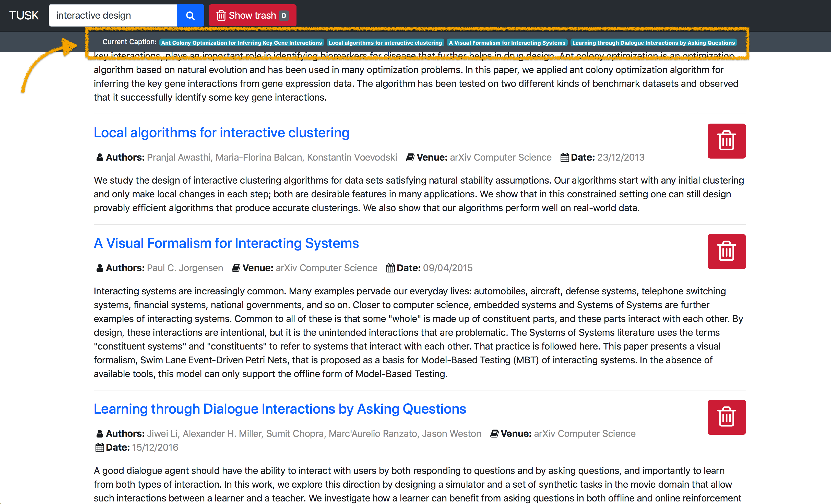
Task: Open paper title 'Local algorithms for interactive clustering'
Action: [222, 133]
